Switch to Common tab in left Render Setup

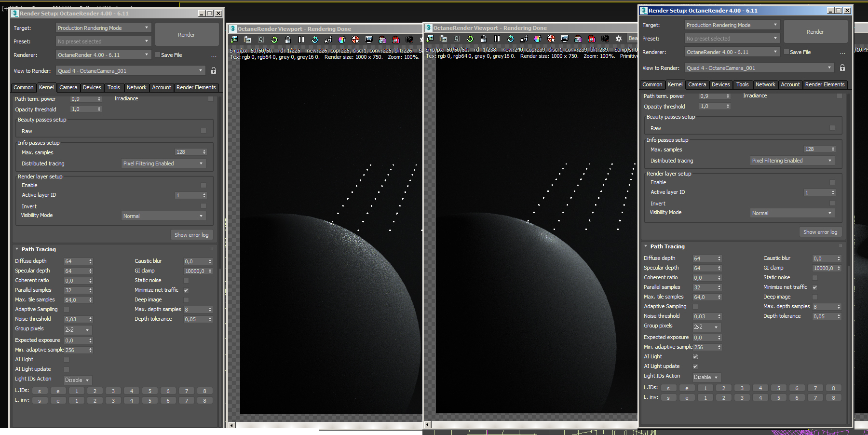24,87
